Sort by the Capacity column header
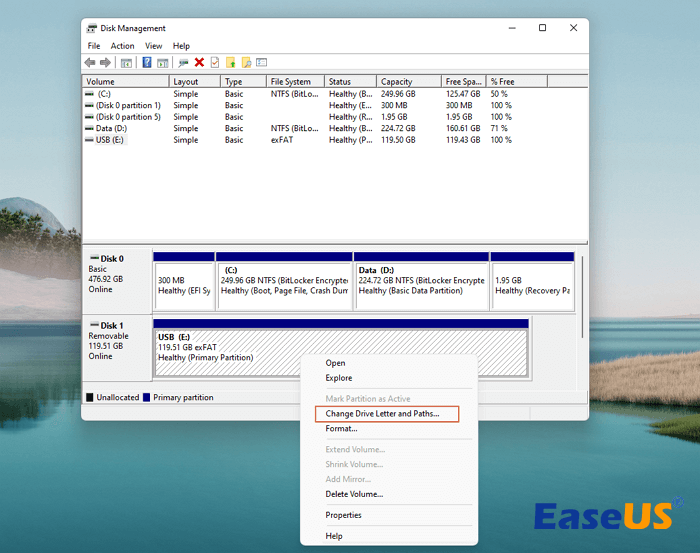The image size is (700, 553). (397, 82)
